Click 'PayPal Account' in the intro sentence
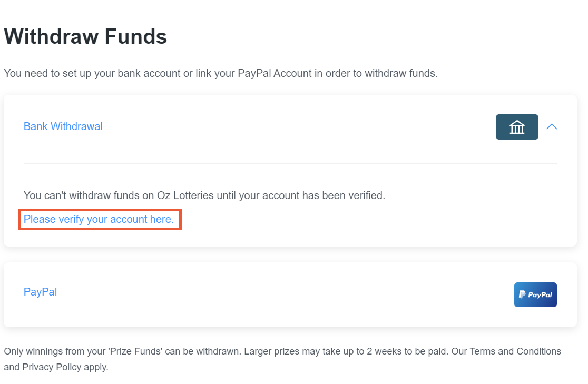The height and width of the screenshot is (384, 588). [275, 73]
